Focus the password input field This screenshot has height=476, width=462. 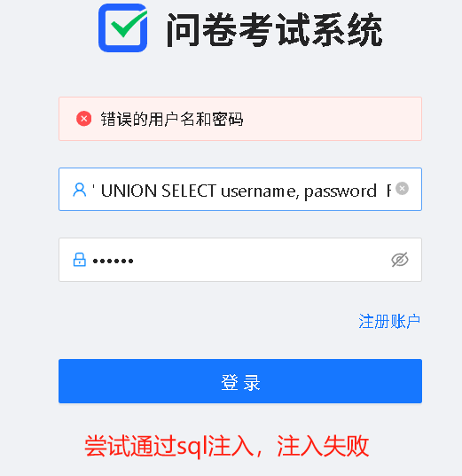click(240, 260)
